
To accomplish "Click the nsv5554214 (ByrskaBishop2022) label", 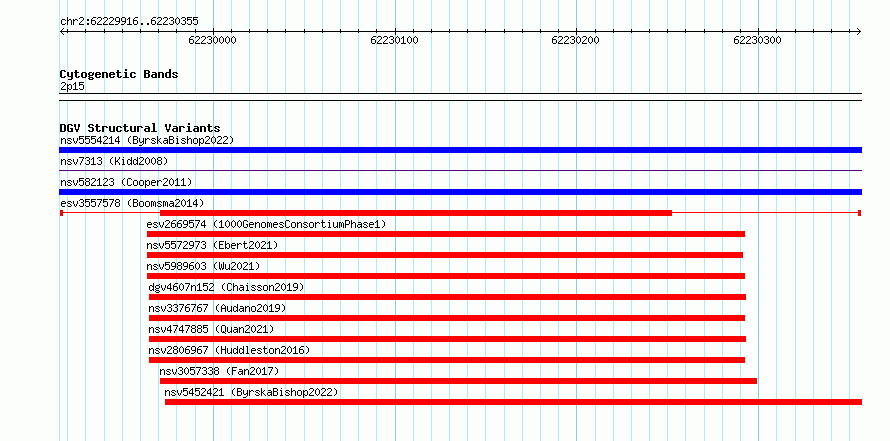I will point(147,140).
